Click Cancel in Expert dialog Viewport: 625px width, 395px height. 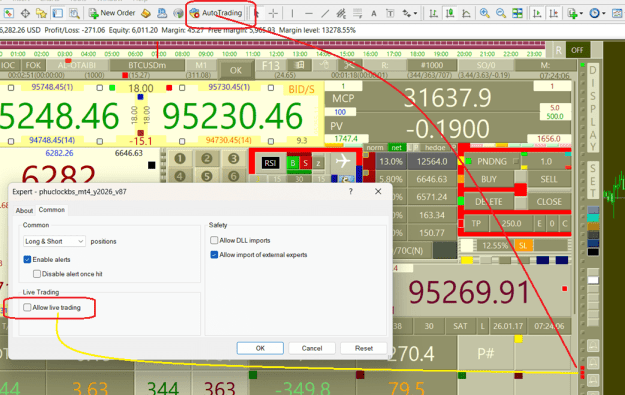tap(312, 348)
